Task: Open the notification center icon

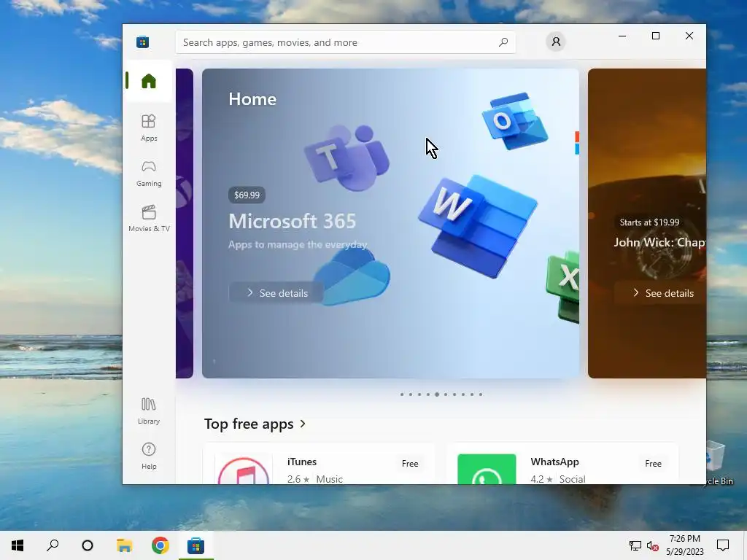Action: click(723, 545)
